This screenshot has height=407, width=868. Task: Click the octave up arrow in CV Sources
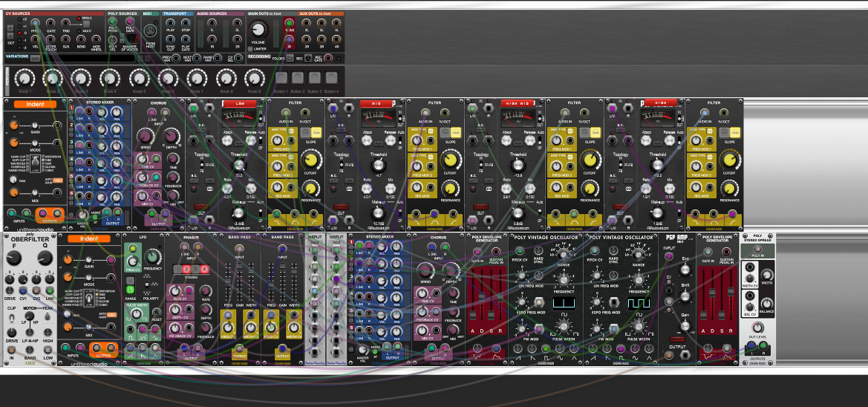click(10, 27)
